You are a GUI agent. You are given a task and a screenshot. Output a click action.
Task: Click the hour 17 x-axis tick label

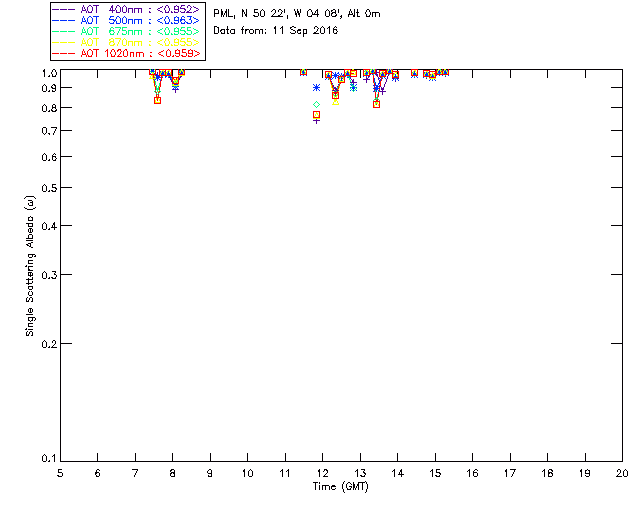tap(510, 473)
